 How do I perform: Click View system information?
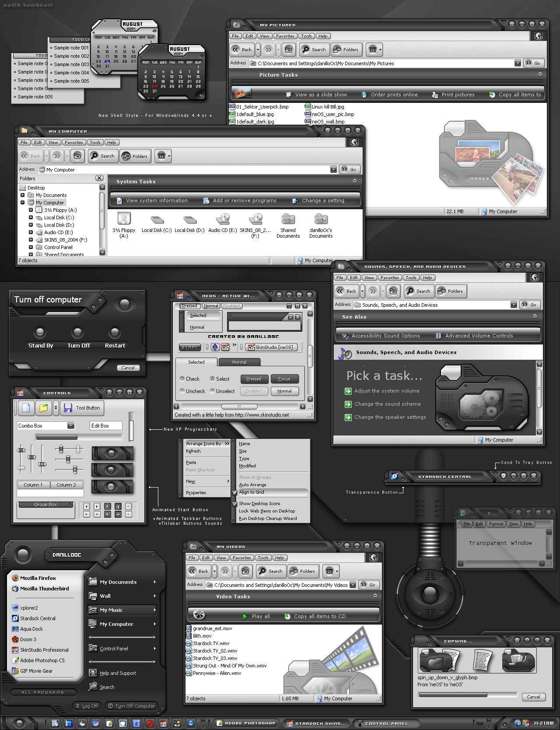(152, 200)
